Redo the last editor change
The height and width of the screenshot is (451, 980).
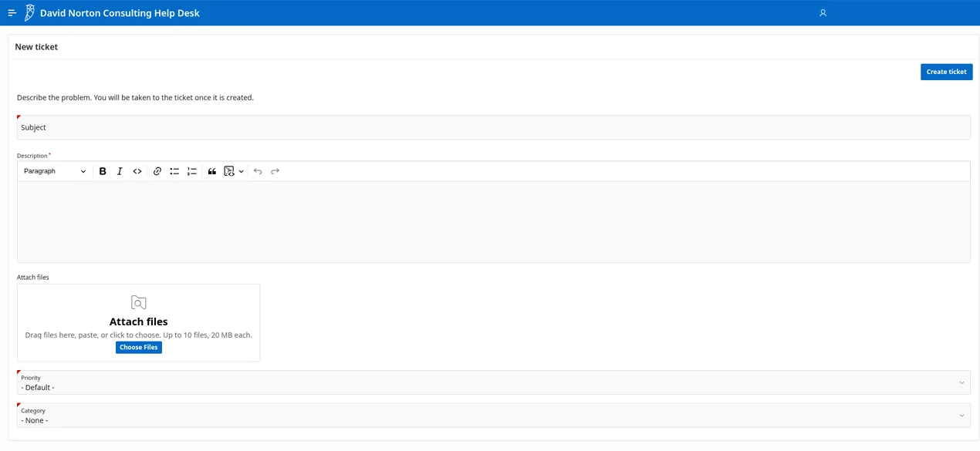pos(275,171)
